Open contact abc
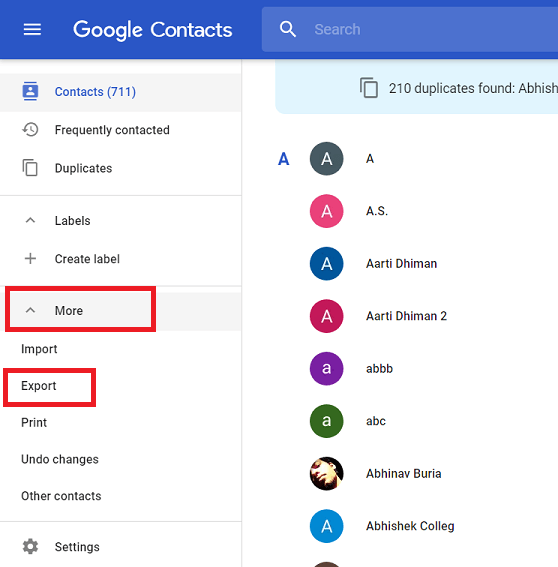The image size is (558, 567). [x=376, y=421]
